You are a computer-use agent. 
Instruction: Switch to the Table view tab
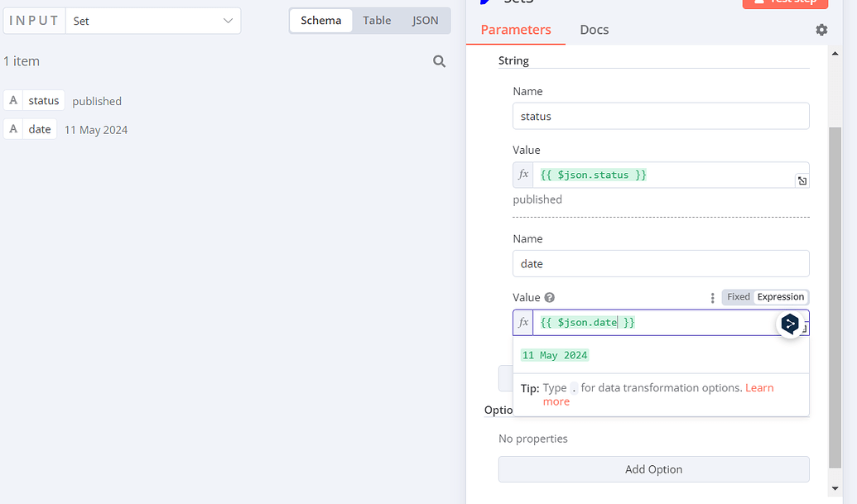tap(377, 20)
